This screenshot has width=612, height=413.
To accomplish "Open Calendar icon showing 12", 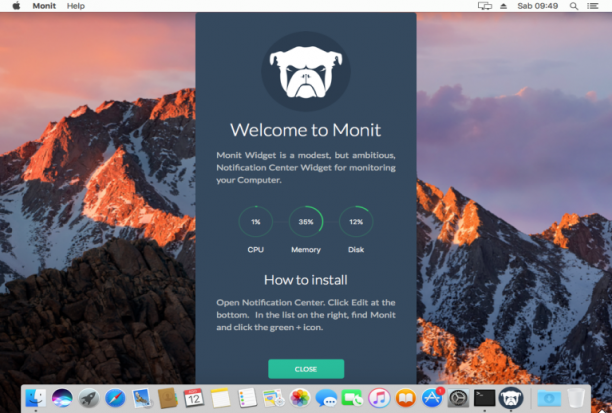I will pyautogui.click(x=194, y=398).
